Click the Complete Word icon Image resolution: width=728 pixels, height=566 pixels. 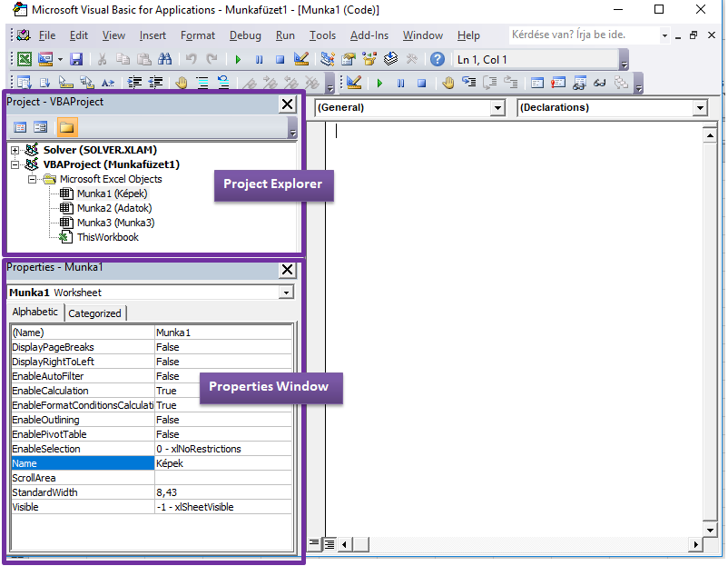(x=108, y=84)
